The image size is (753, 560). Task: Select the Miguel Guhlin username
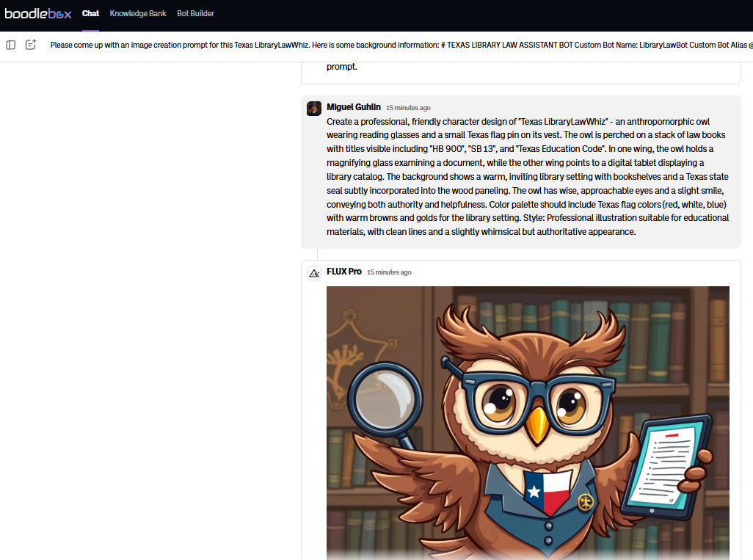click(x=354, y=107)
